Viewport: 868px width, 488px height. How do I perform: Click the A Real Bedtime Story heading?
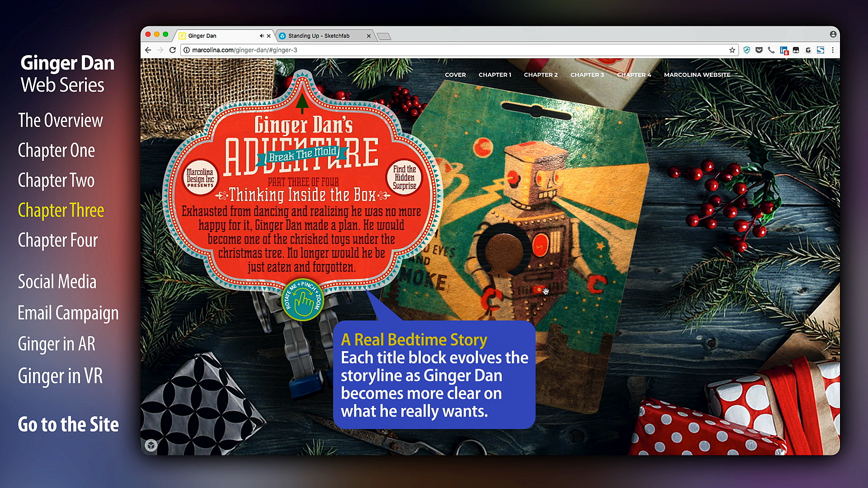(414, 339)
